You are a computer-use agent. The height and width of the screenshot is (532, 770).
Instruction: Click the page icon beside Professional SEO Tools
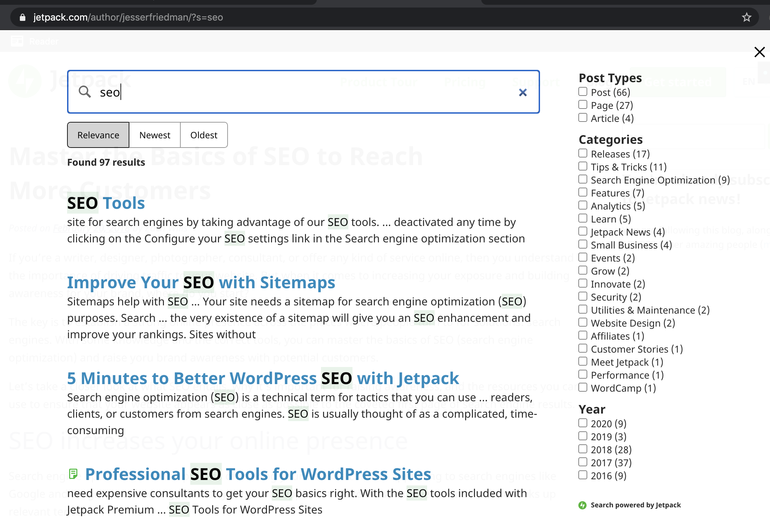click(73, 474)
